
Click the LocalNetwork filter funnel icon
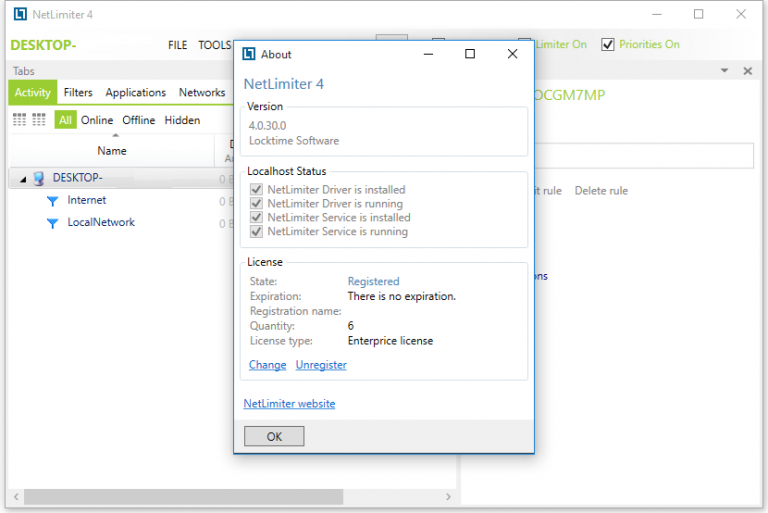(52, 223)
